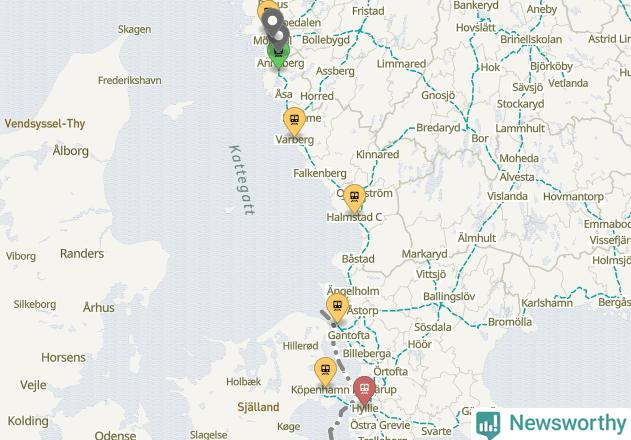Screen dimensions: 631x440
Task: Click the green train marker at Anneberg
Action: pyautogui.click(x=278, y=54)
